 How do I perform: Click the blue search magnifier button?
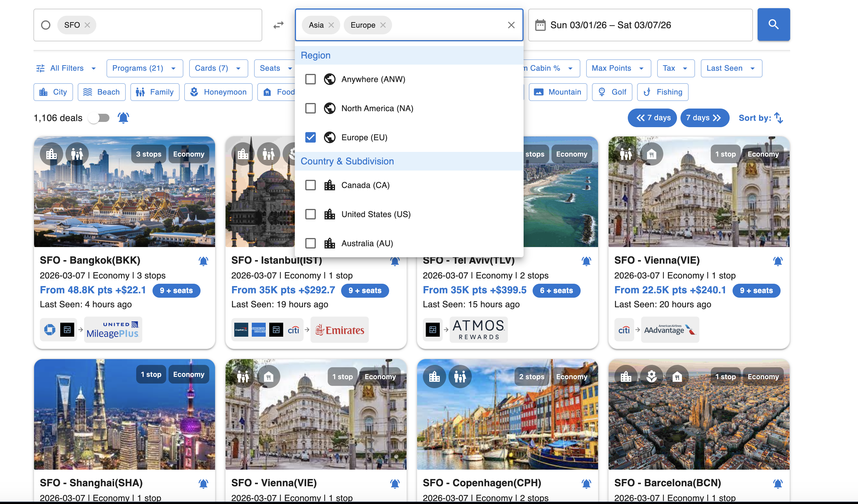tap(773, 24)
